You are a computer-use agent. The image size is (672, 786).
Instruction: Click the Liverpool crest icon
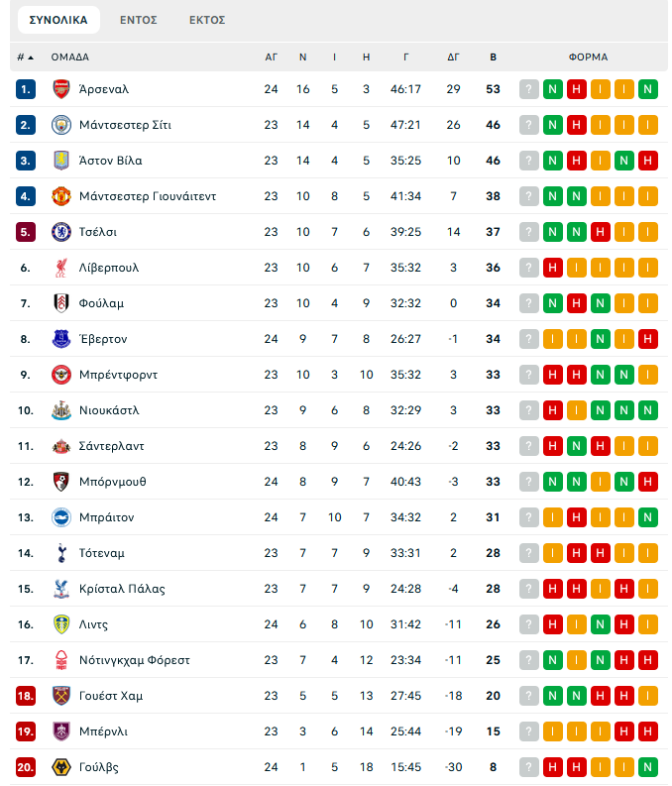[x=61, y=268]
